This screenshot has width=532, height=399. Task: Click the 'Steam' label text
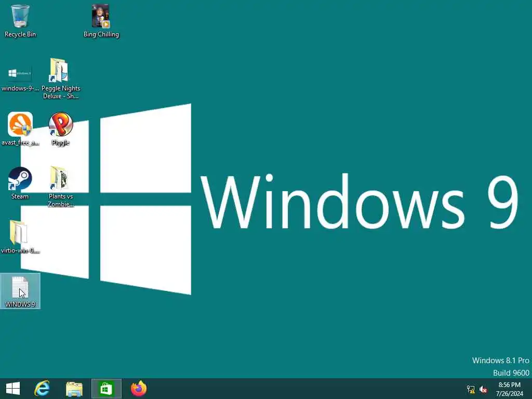click(20, 196)
